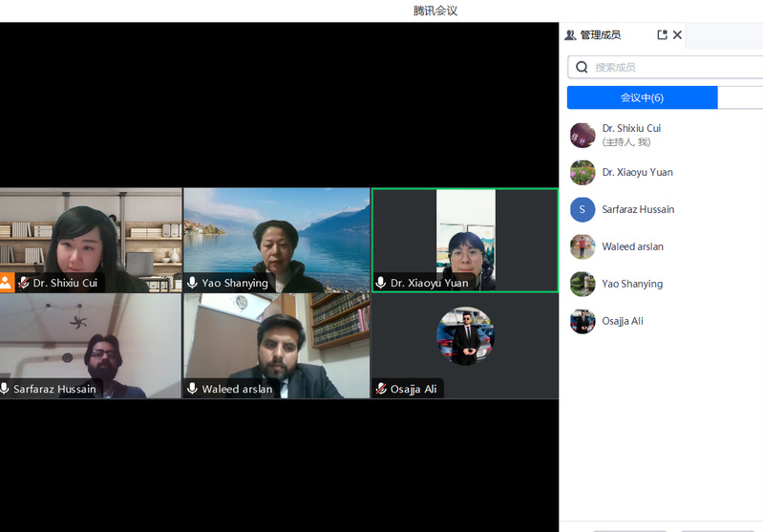Click Dr. Xiaoyu Yuan's flower avatar
This screenshot has height=532, width=763.
click(x=583, y=172)
